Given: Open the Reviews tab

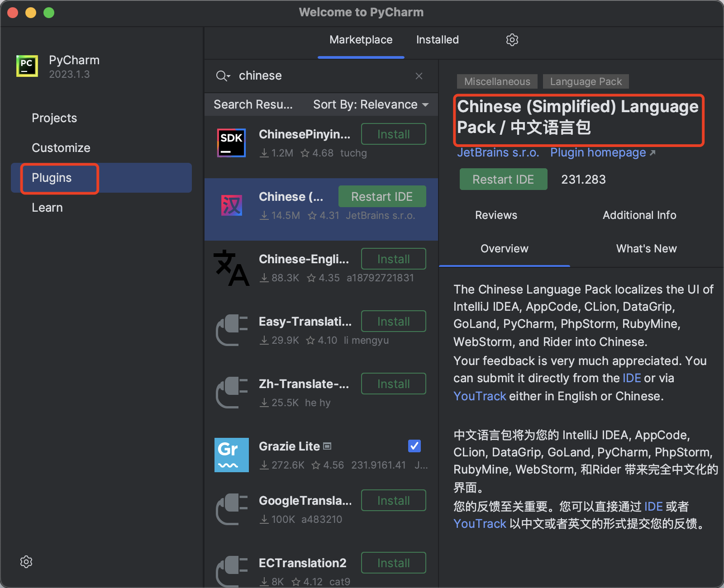Looking at the screenshot, I should (x=496, y=215).
